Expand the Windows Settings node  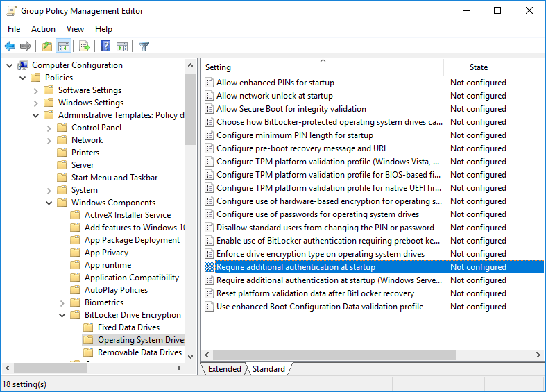[36, 103]
